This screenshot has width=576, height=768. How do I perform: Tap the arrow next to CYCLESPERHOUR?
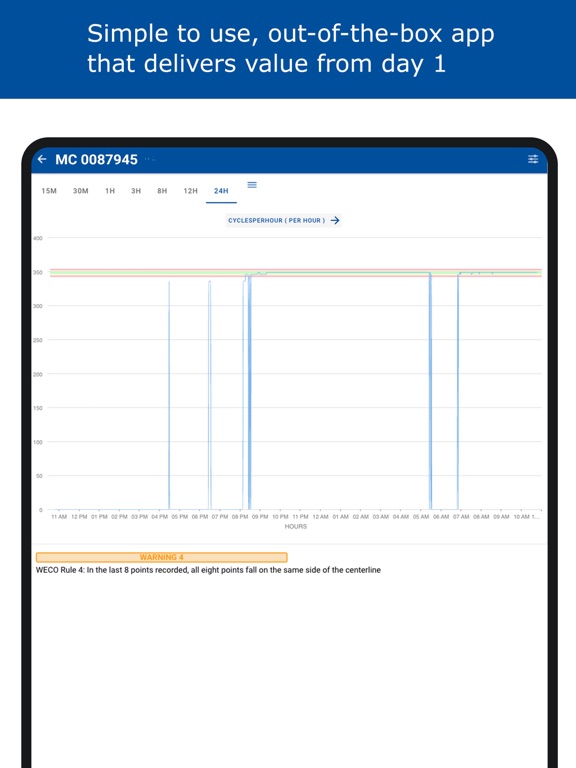335,220
